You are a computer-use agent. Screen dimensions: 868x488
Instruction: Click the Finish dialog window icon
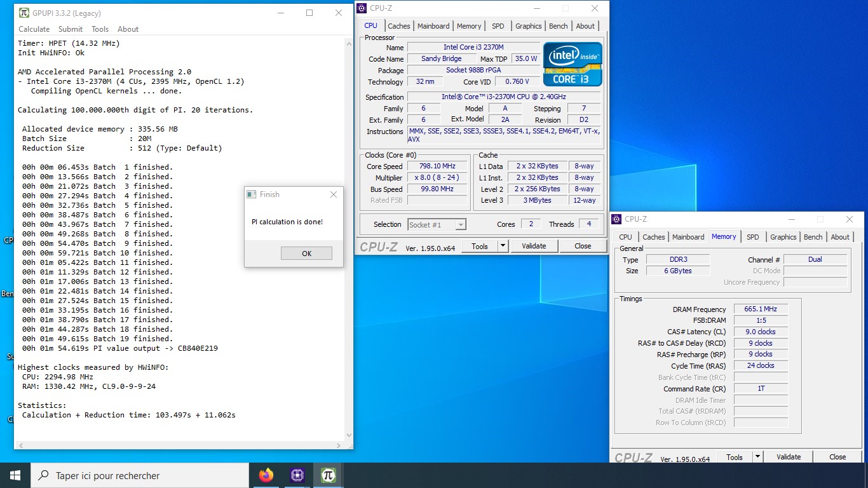(x=252, y=194)
